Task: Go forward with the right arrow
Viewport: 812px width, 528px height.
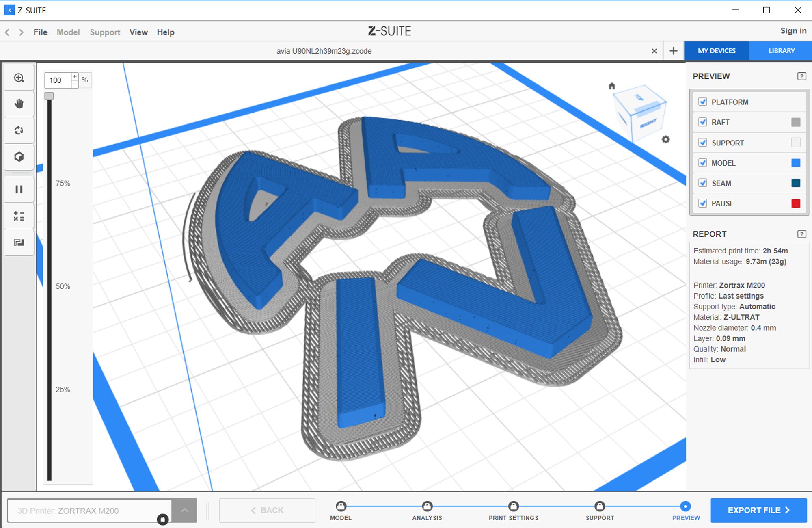Action: pyautogui.click(x=21, y=32)
